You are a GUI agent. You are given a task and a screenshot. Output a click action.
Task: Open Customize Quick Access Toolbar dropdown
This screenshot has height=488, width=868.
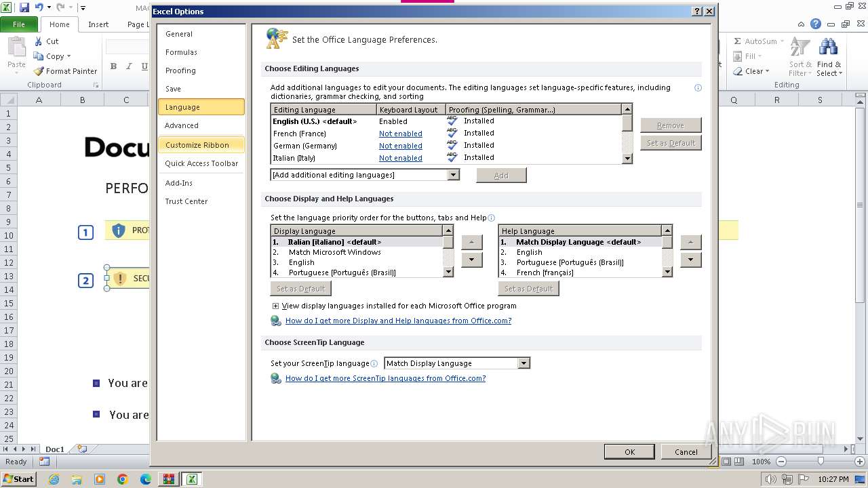click(83, 7)
